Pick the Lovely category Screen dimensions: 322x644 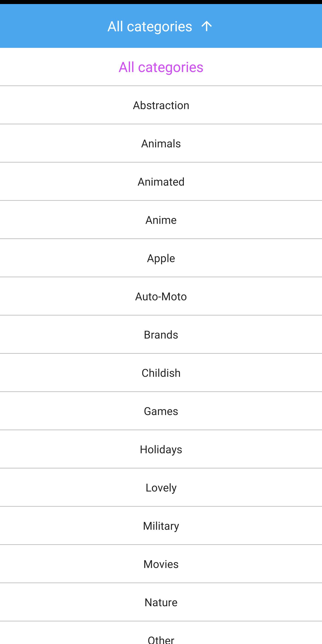click(161, 488)
